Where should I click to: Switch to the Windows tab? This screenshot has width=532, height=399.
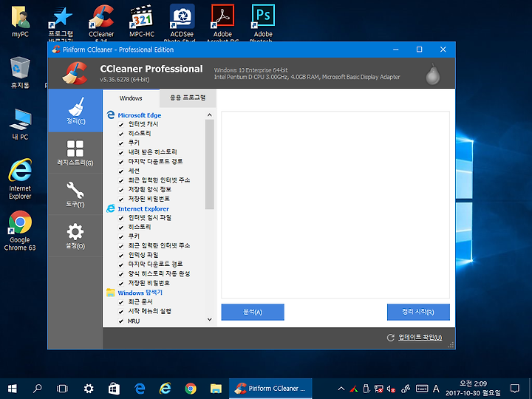click(131, 98)
